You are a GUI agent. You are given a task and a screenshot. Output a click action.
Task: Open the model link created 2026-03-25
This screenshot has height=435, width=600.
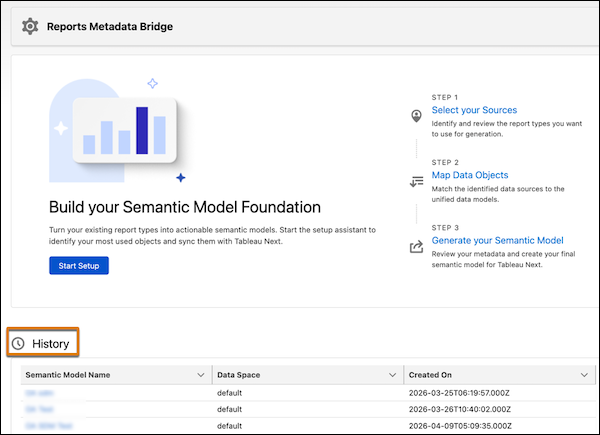pos(39,393)
